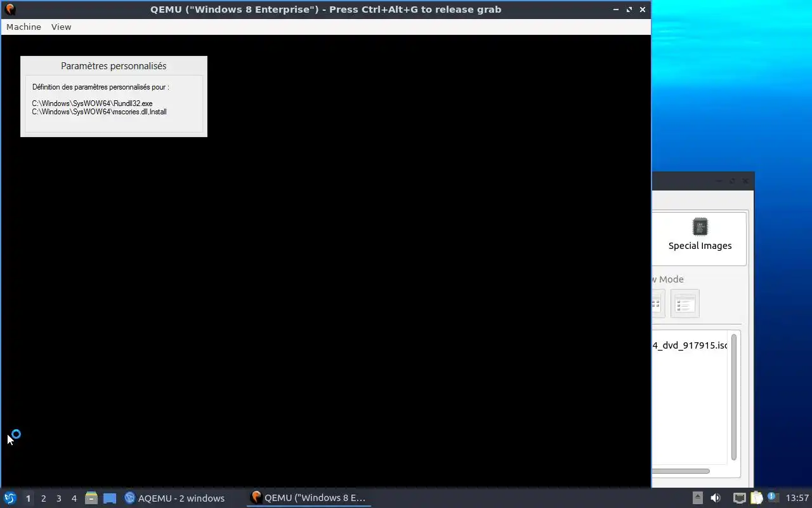
Task: Select the dvd_917915.iso file entry
Action: coord(690,345)
